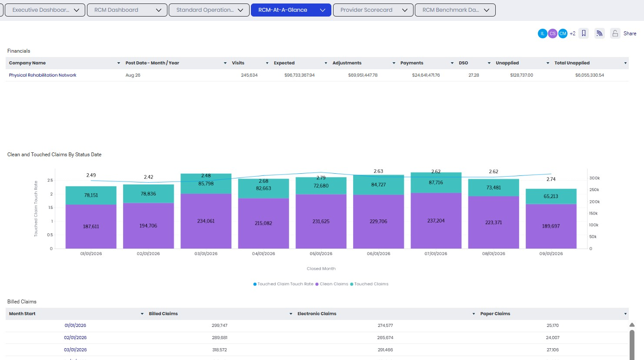Toggle the Clean Claims legend item

coord(332,284)
